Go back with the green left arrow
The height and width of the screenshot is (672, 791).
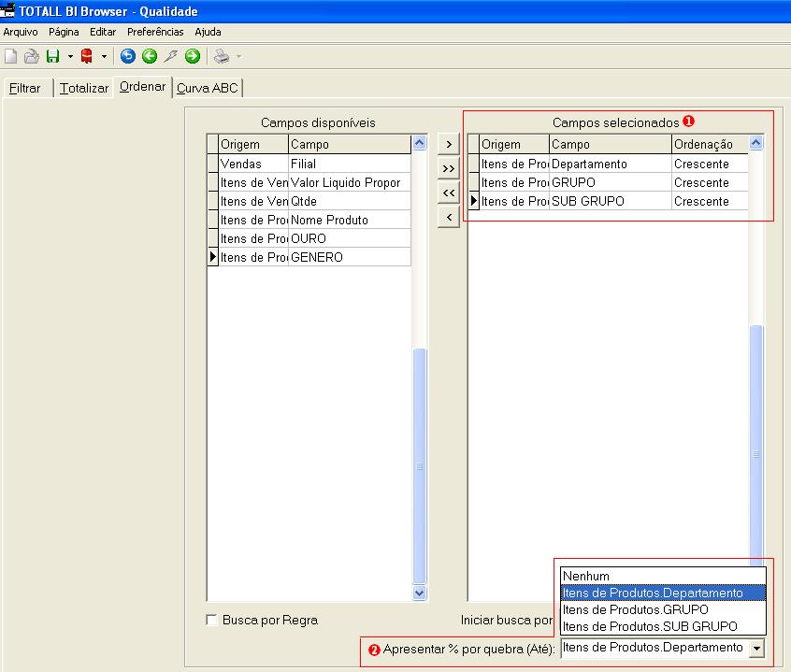click(x=150, y=56)
